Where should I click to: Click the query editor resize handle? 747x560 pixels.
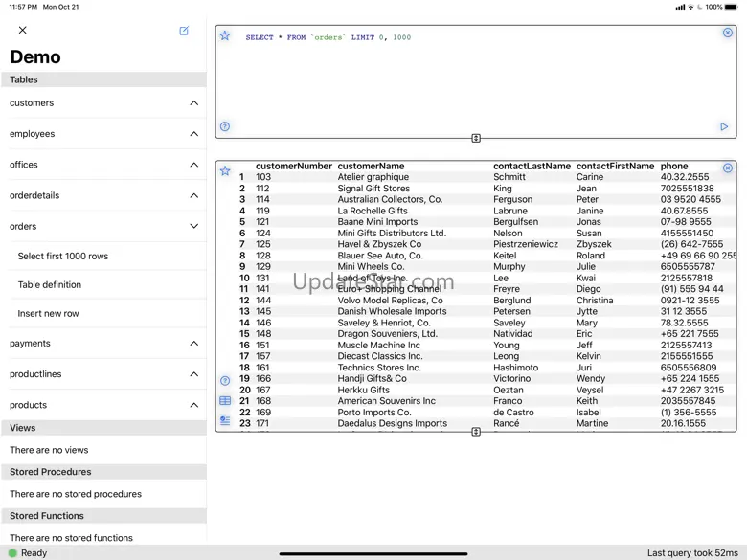pos(476,138)
